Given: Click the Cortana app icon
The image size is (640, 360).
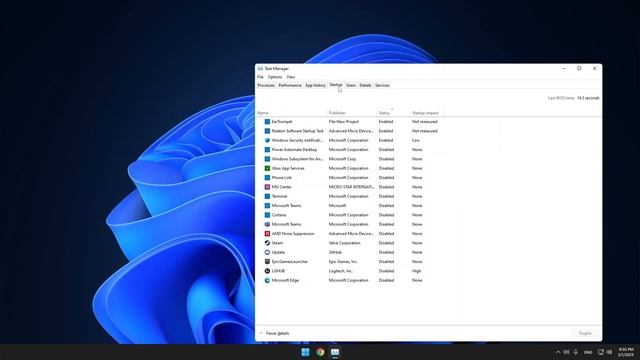Looking at the screenshot, I should click(x=267, y=215).
